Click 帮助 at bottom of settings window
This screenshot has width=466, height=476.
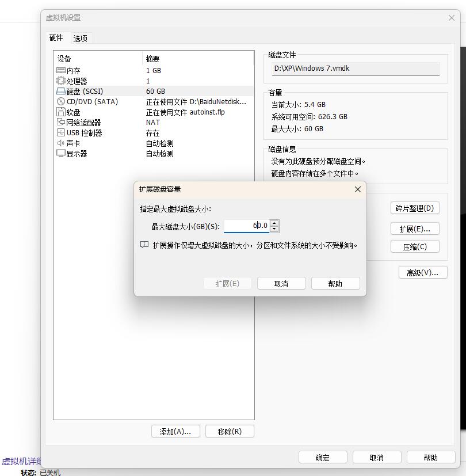(431, 457)
